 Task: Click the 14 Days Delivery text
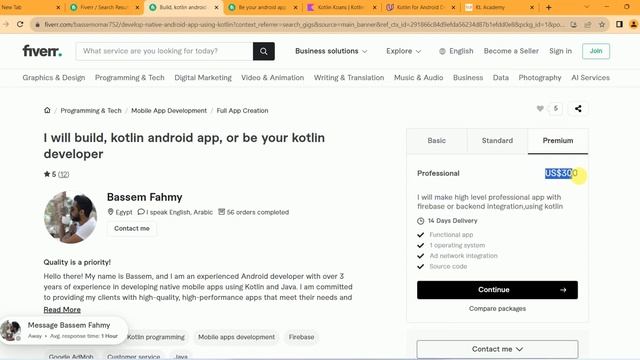pos(452,221)
